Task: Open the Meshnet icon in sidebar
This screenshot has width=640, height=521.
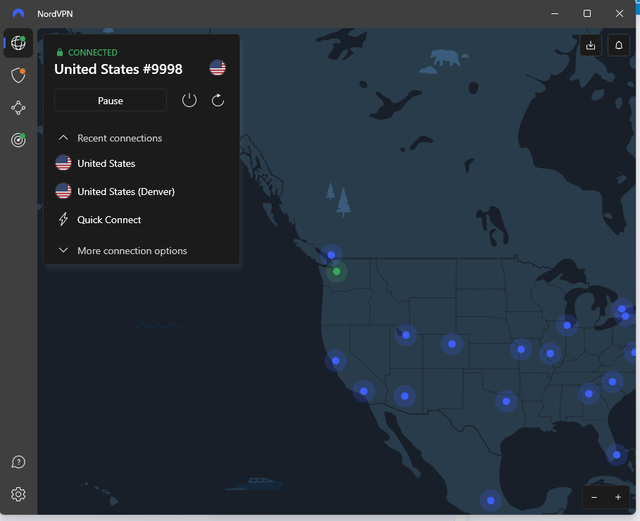Action: point(18,108)
